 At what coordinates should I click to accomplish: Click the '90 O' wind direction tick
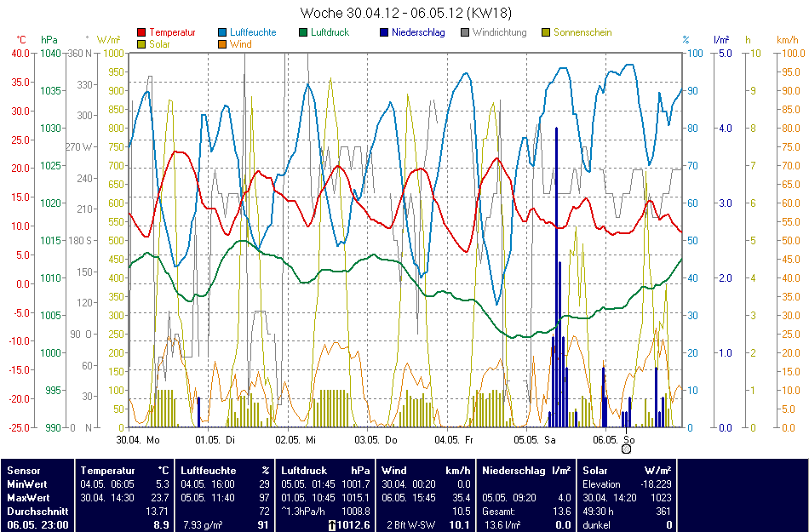(x=82, y=334)
